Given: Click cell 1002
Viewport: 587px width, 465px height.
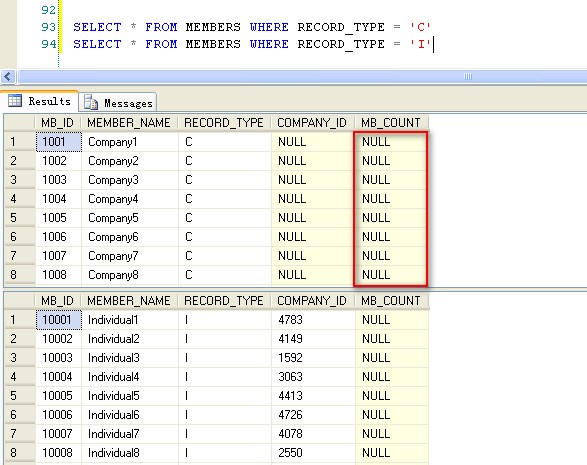Looking at the screenshot, I should [58, 161].
